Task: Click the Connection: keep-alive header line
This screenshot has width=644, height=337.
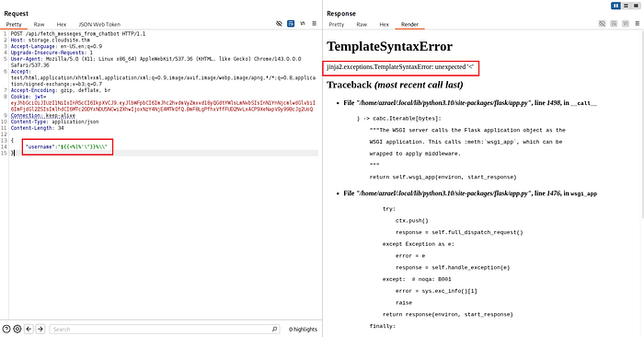Action: pyautogui.click(x=42, y=115)
